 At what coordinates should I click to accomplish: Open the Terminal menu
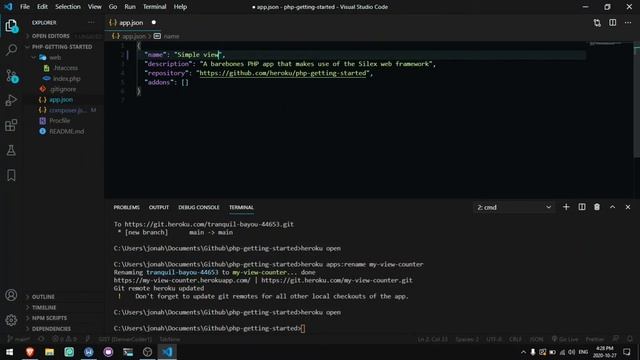(154, 7)
